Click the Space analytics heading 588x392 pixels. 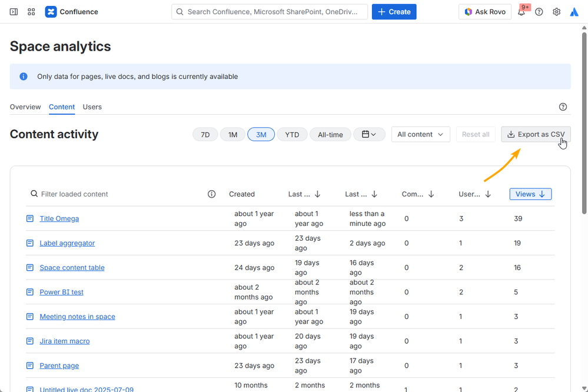(61, 46)
